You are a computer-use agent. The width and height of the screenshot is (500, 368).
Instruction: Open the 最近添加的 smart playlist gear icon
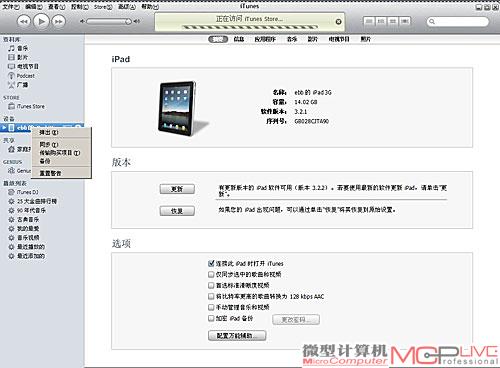[x=11, y=256]
